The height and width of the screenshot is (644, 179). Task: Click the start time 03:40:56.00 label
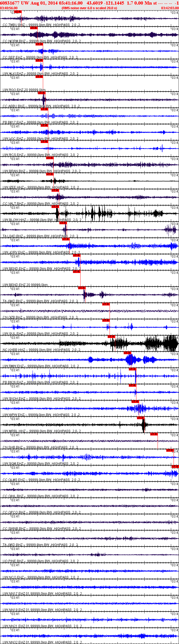(9, 8)
